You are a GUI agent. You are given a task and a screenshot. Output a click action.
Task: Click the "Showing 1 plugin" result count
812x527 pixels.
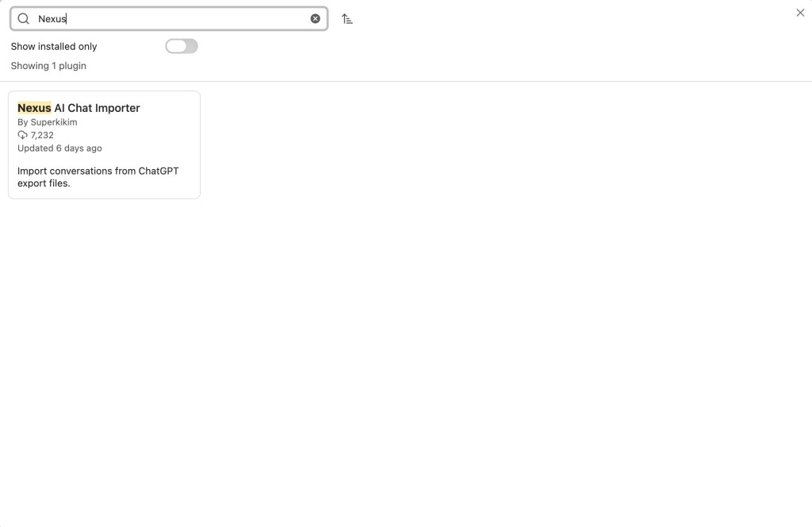(48, 66)
